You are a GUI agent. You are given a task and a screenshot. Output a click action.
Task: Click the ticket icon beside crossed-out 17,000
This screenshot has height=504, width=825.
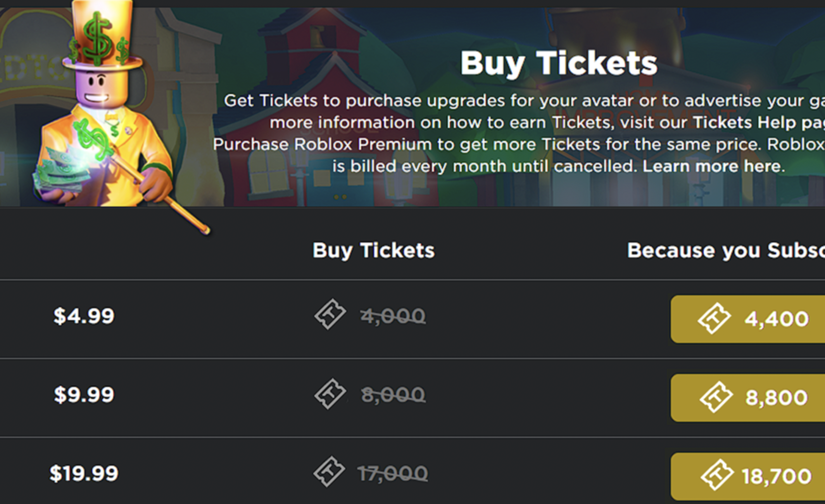click(329, 471)
